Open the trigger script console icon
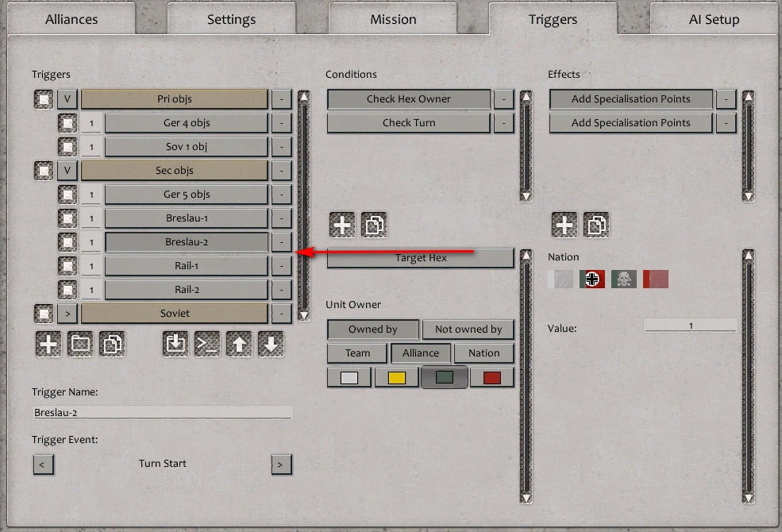The width and height of the screenshot is (782, 532). pos(207,345)
